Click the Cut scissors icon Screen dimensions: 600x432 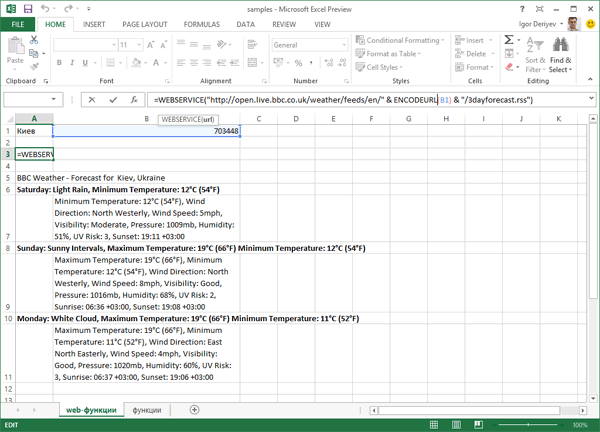pos(34,39)
